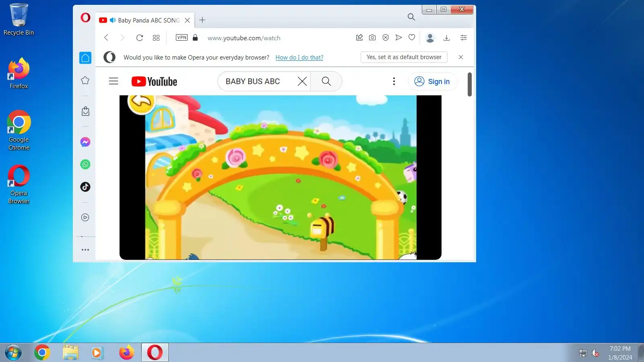The width and height of the screenshot is (644, 362).
Task: Open Recycle Bin desktop icon
Action: (x=19, y=19)
